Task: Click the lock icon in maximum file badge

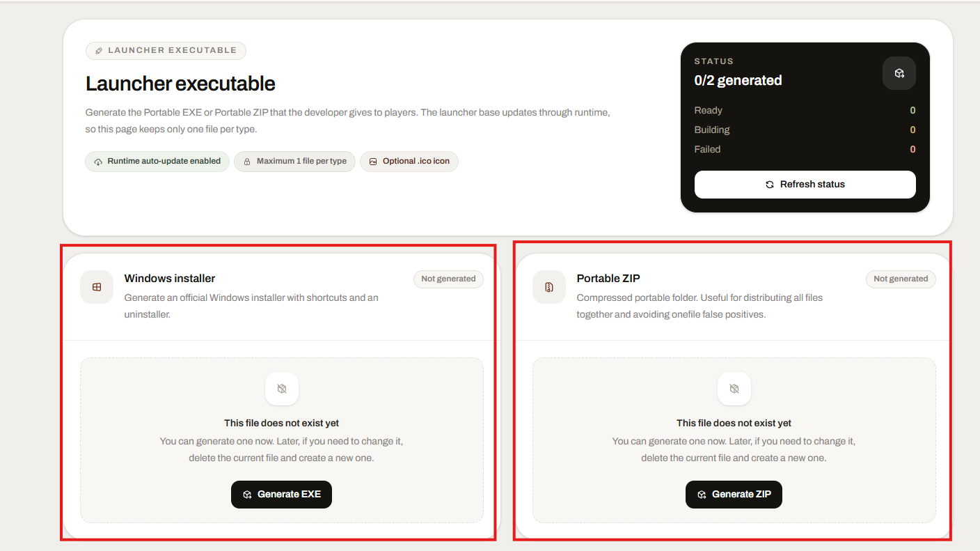Action: click(247, 162)
